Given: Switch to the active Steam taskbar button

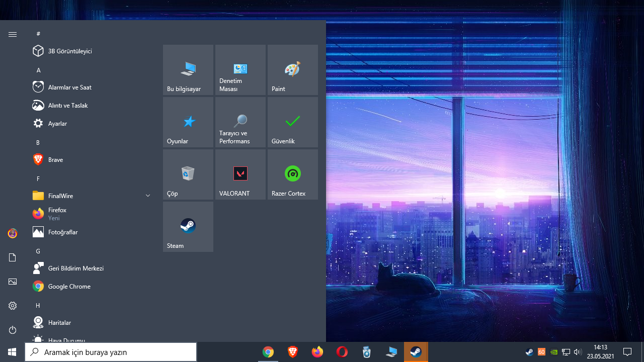Looking at the screenshot, I should [416, 352].
